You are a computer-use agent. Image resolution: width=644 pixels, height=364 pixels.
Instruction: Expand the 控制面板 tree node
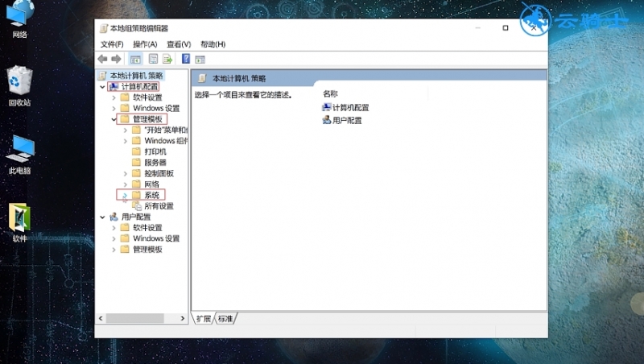click(126, 173)
